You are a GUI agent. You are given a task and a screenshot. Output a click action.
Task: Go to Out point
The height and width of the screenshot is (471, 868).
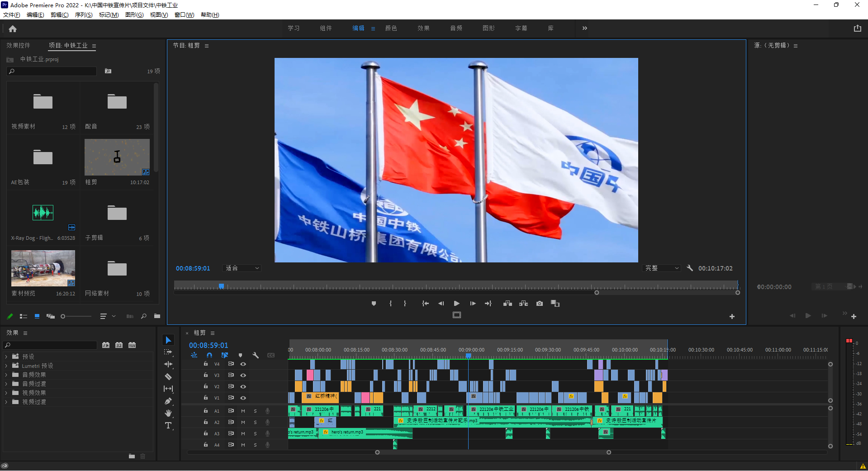pyautogui.click(x=488, y=304)
